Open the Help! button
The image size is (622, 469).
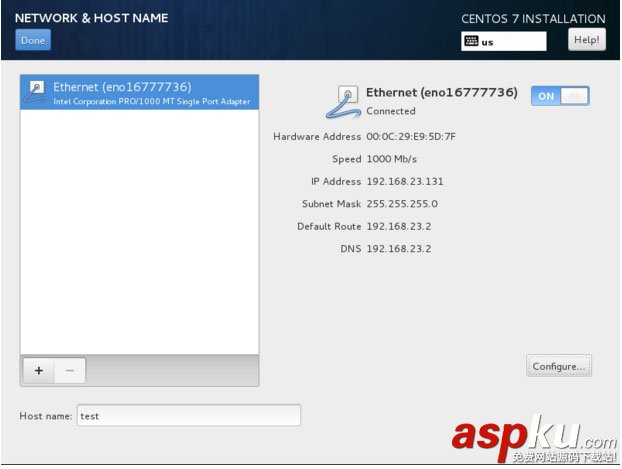pyautogui.click(x=587, y=40)
